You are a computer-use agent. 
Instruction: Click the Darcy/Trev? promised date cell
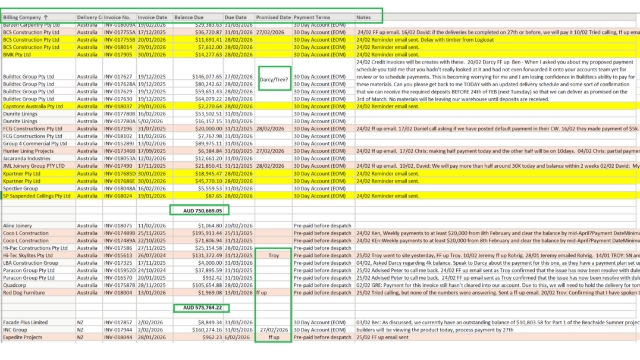tap(274, 78)
